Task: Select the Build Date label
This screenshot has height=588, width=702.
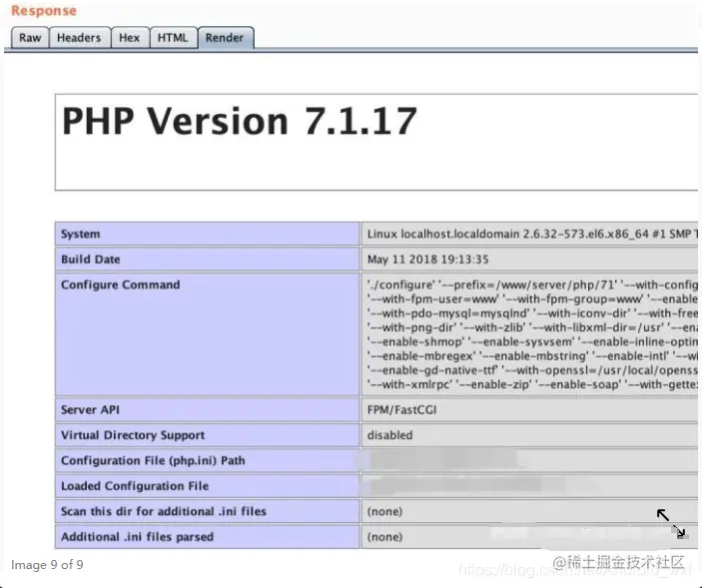Action: point(91,260)
